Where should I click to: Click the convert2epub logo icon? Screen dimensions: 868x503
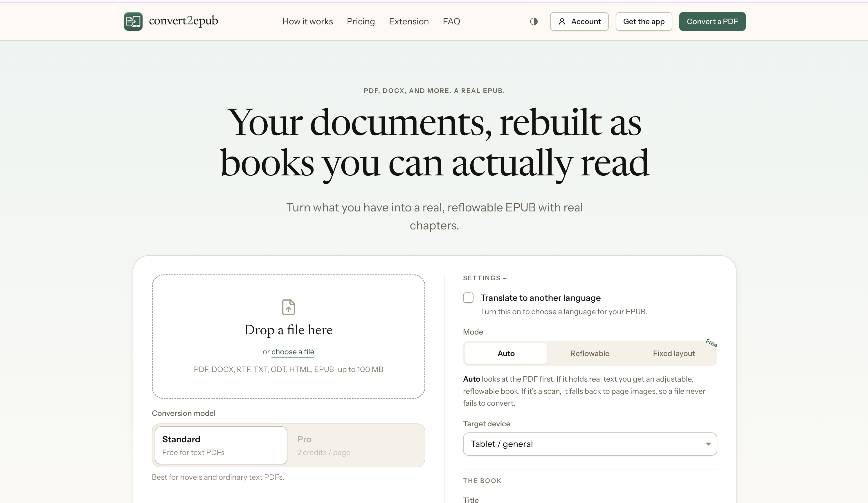[x=133, y=21]
